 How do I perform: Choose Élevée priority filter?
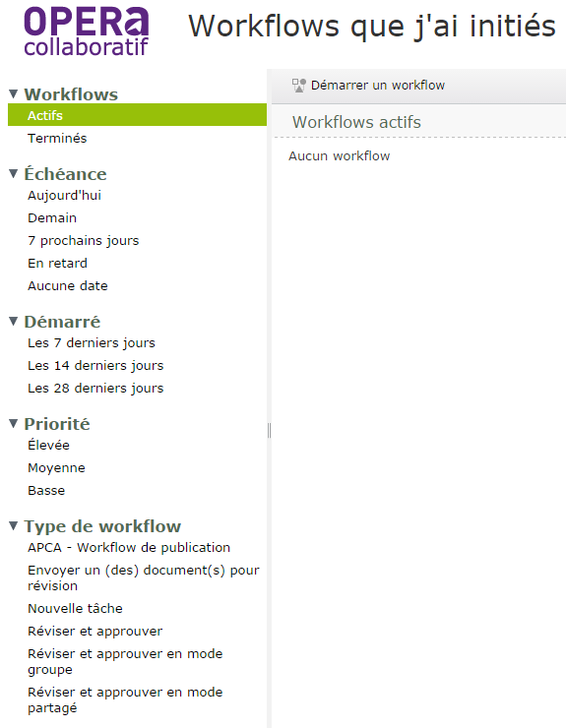pos(48,445)
